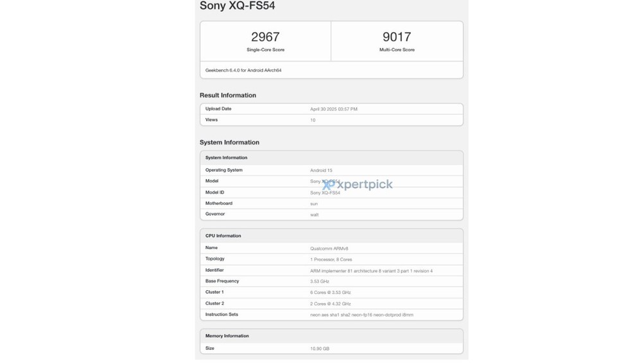
Task: Click the Model ID label
Action: tap(214, 193)
